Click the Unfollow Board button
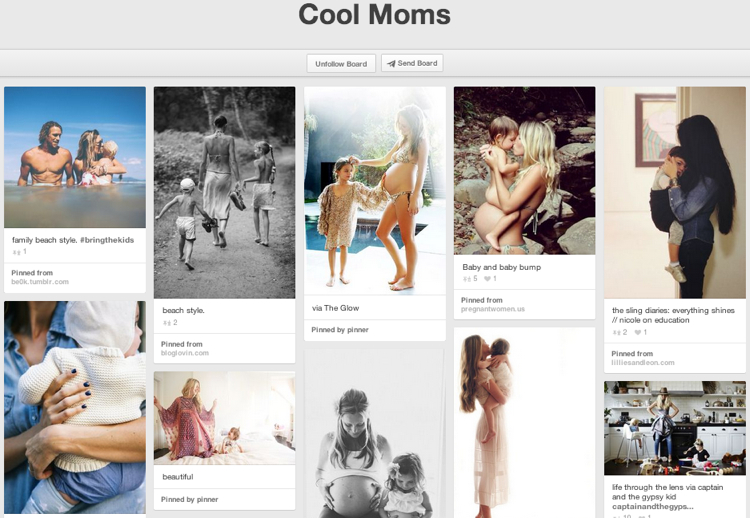This screenshot has height=518, width=750. click(341, 63)
